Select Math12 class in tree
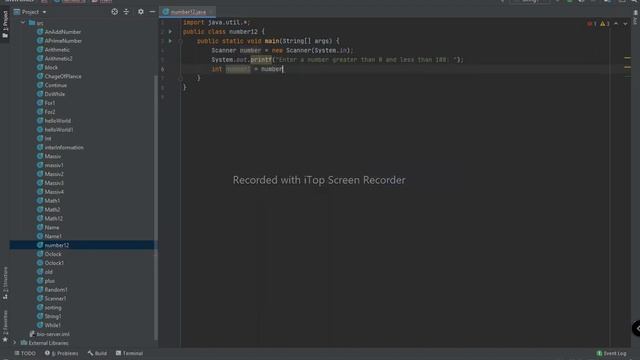The width and height of the screenshot is (640, 360). pos(50,218)
